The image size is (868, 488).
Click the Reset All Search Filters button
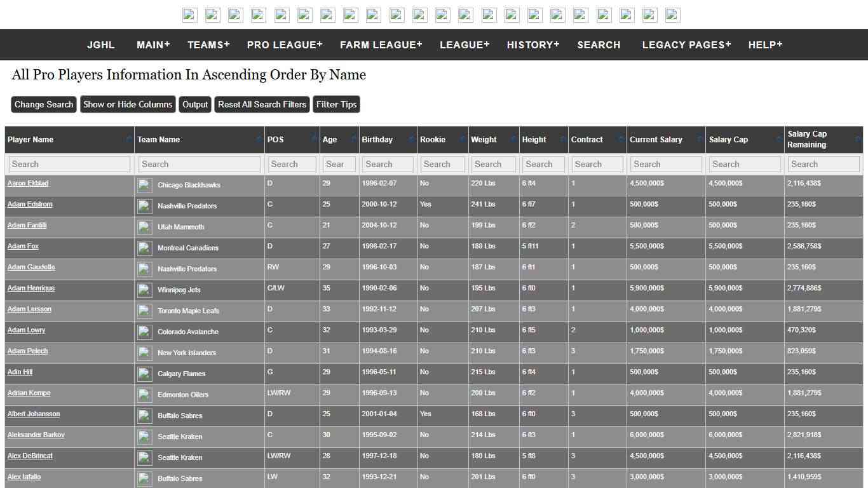click(x=262, y=104)
